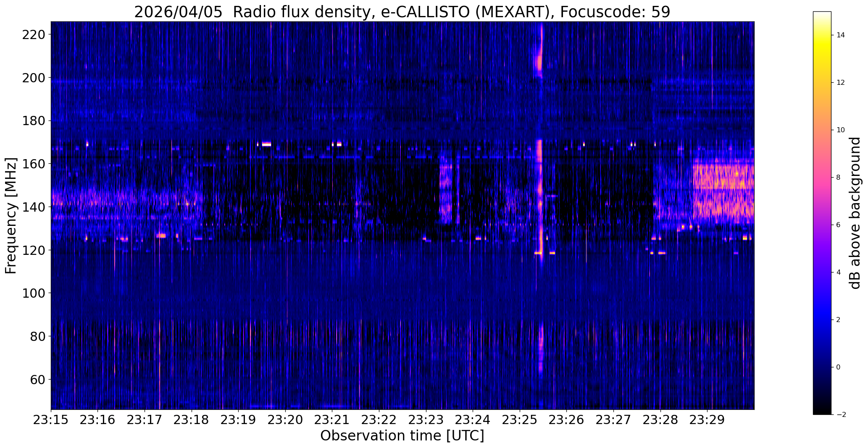Select the 23:16 time tick label
This screenshot has height=448, width=868.
(98, 420)
